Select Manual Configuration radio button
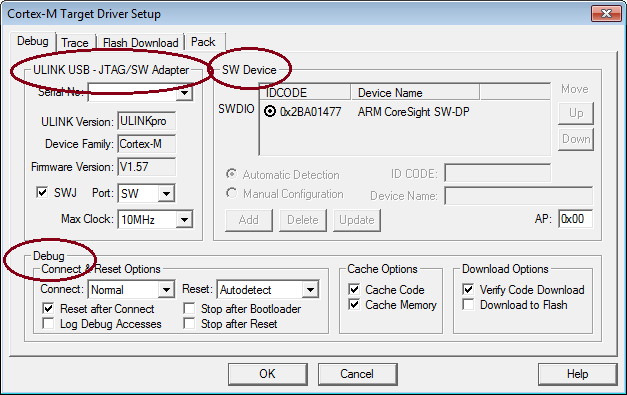 pyautogui.click(x=231, y=193)
